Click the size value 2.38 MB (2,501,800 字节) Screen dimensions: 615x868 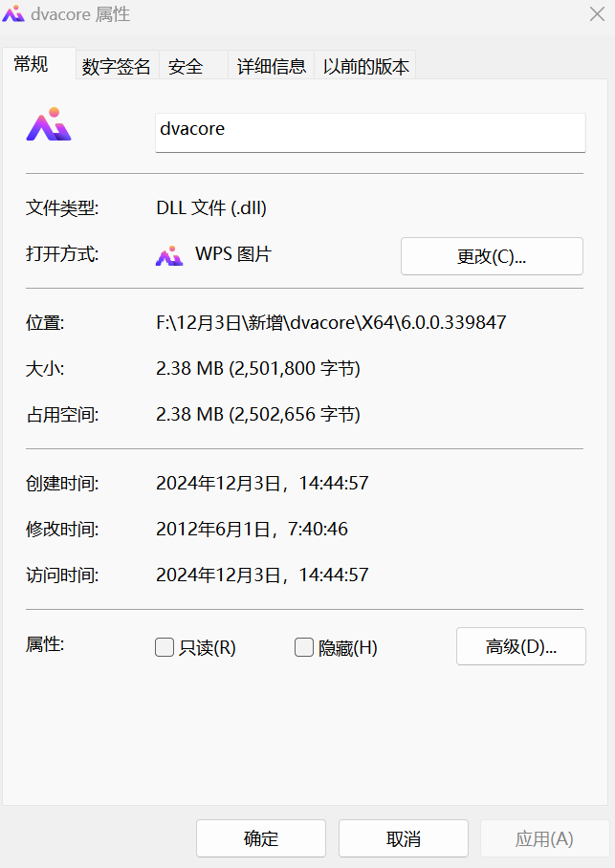pyautogui.click(x=257, y=368)
